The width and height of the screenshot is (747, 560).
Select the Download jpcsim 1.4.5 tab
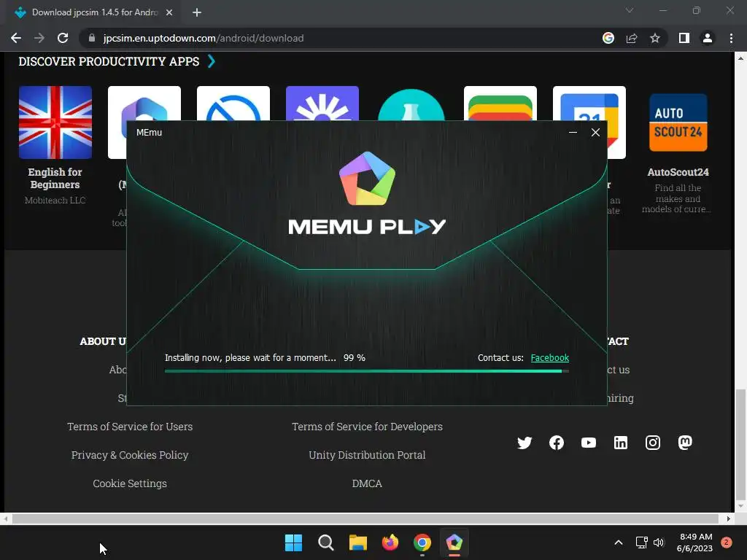(94, 12)
